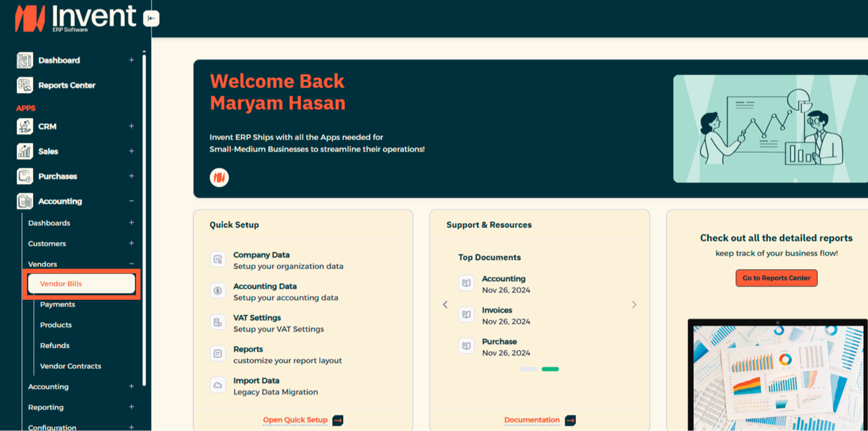Click the CRM app icon

(x=25, y=126)
